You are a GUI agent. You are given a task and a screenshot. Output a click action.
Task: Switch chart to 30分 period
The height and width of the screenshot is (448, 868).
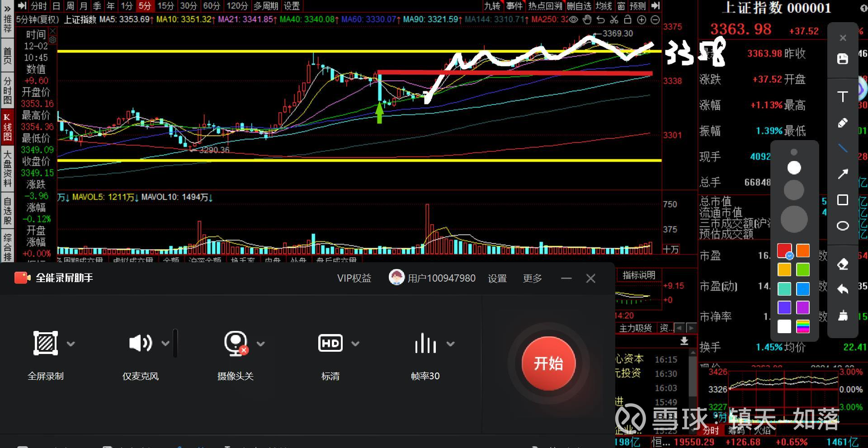pyautogui.click(x=189, y=5)
